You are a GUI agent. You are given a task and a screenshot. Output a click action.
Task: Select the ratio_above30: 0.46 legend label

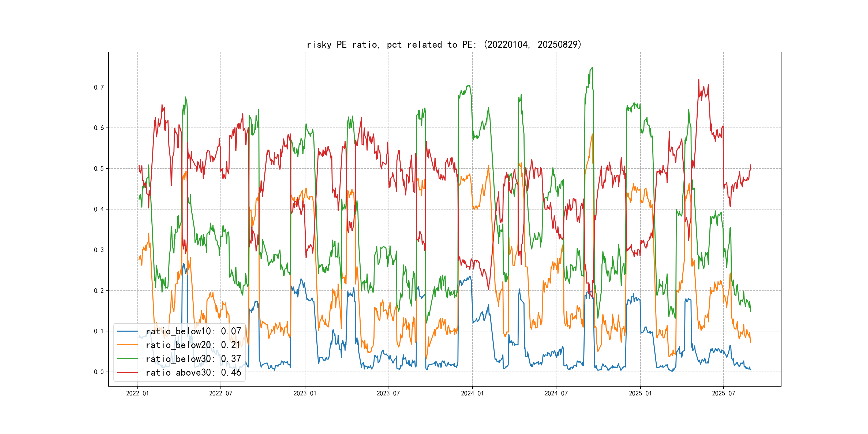(193, 372)
